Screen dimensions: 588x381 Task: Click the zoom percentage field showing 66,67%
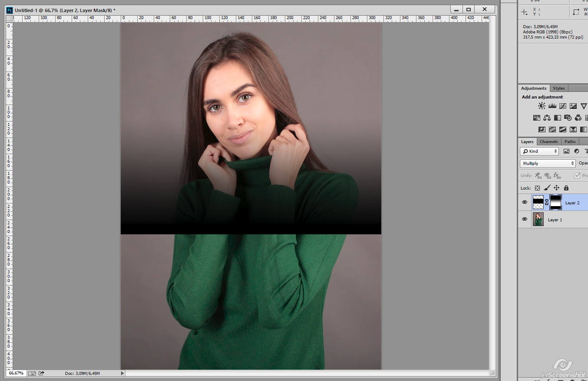point(16,373)
